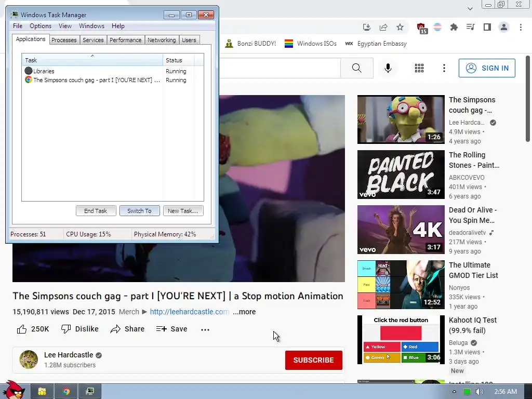Open the Windows menu in Task Manager
The height and width of the screenshot is (399, 532).
91,26
